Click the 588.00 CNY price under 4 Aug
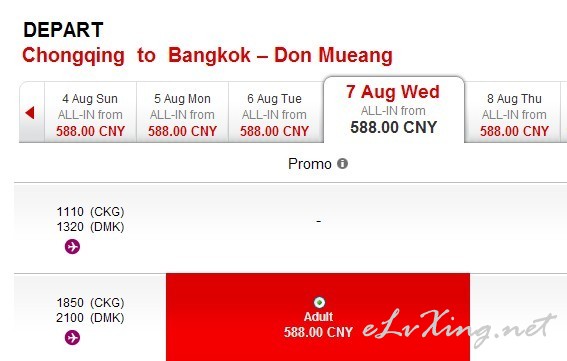 90,131
